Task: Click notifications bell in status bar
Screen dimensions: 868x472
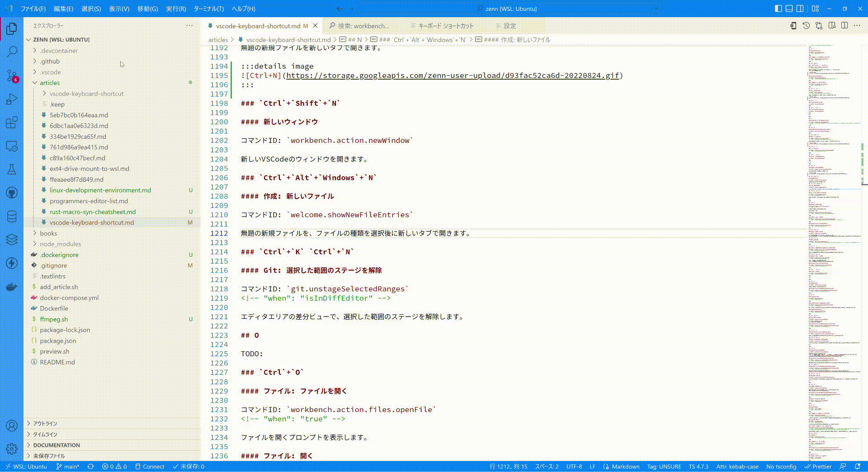Action: pos(858,467)
